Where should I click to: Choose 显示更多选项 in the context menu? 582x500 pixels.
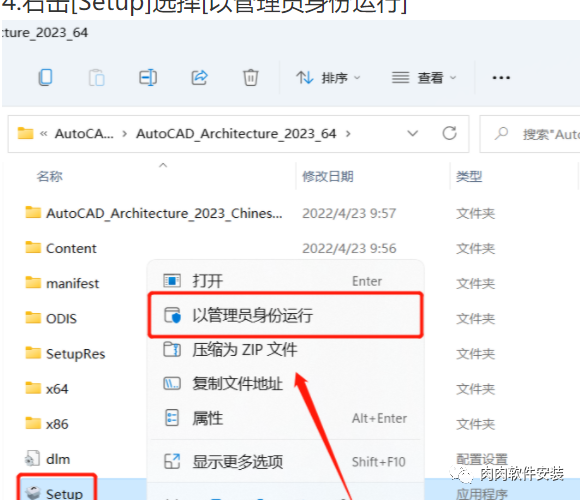click(285, 462)
